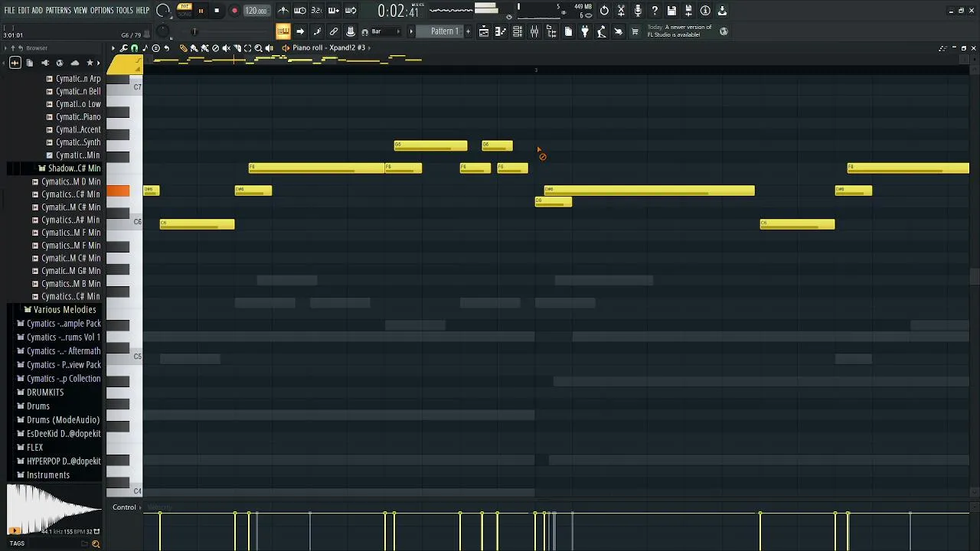Click the browser cloud tab icon
This screenshot has width=980, height=551.
[74, 63]
